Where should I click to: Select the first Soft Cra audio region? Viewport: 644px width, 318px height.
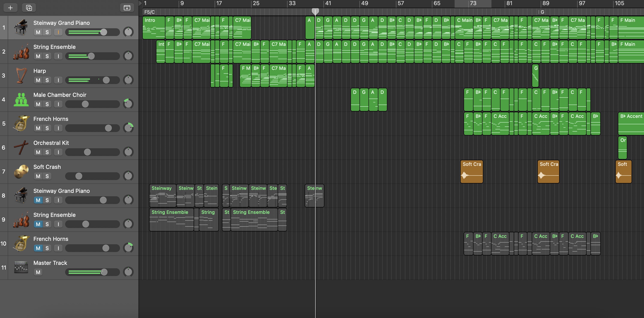(x=472, y=172)
